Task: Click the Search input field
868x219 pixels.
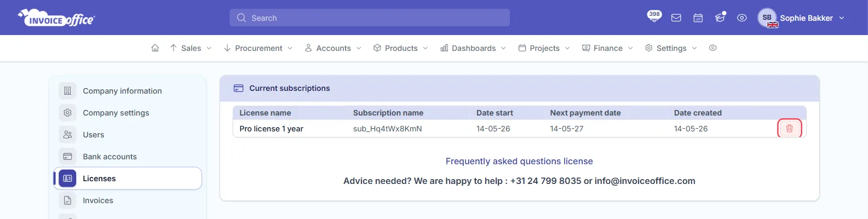Action: 370,18
